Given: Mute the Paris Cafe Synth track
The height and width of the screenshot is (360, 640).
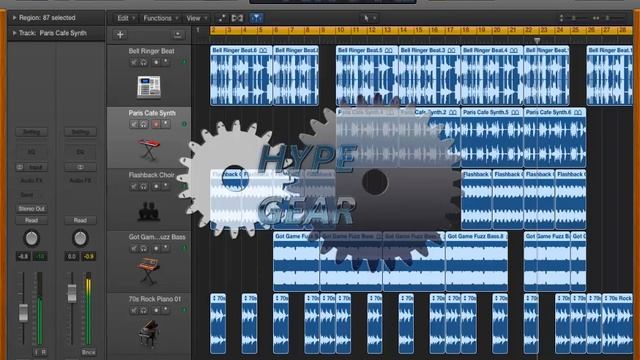Looking at the screenshot, I should (133, 124).
